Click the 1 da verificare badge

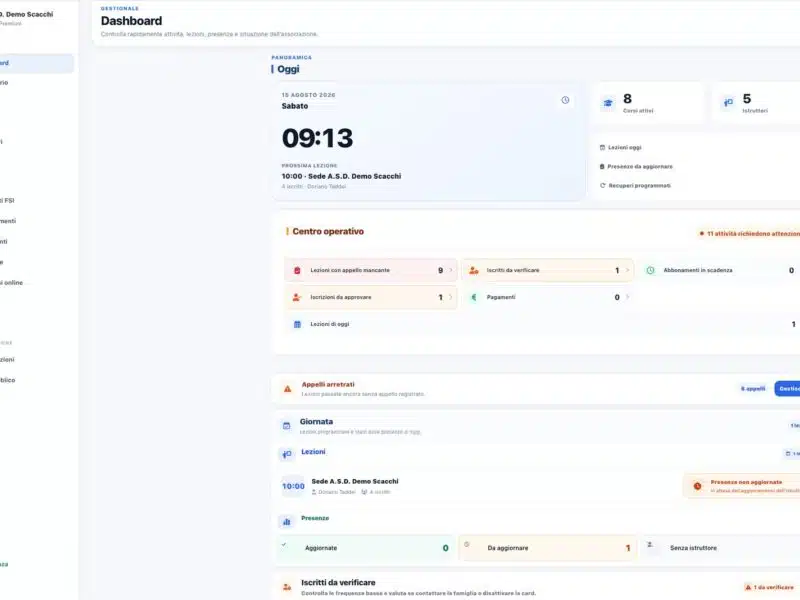[x=769, y=587]
